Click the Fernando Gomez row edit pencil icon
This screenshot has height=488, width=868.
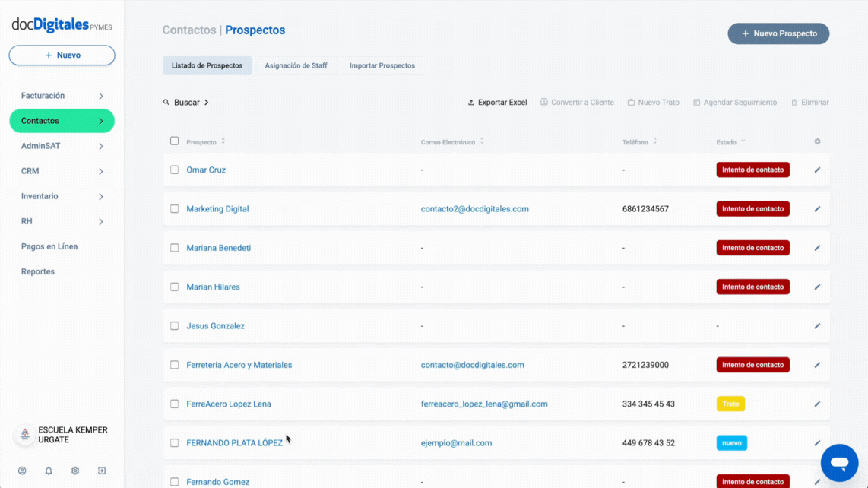(818, 482)
